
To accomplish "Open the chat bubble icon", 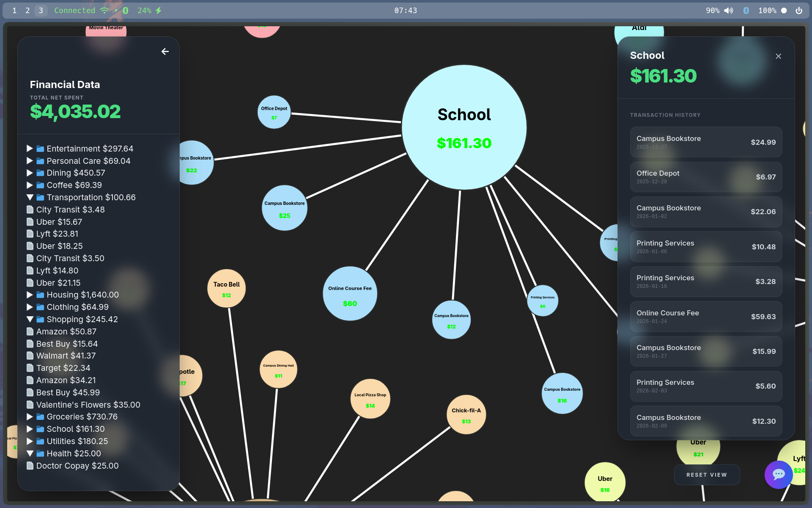I will 778,475.
